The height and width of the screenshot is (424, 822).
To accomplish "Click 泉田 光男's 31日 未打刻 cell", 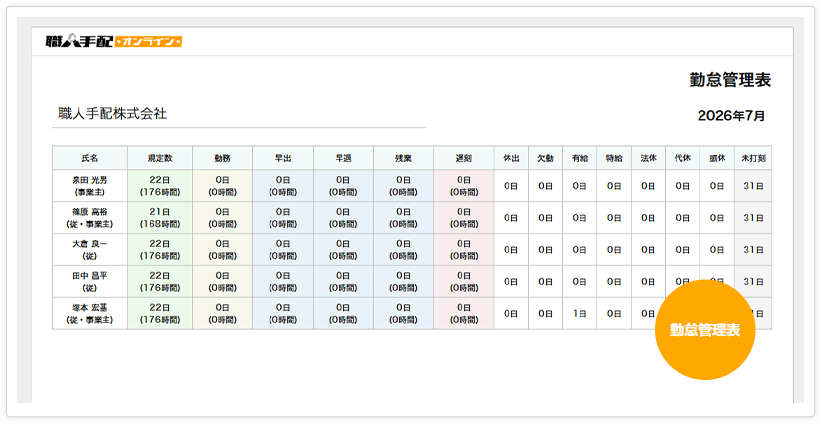I will point(753,186).
